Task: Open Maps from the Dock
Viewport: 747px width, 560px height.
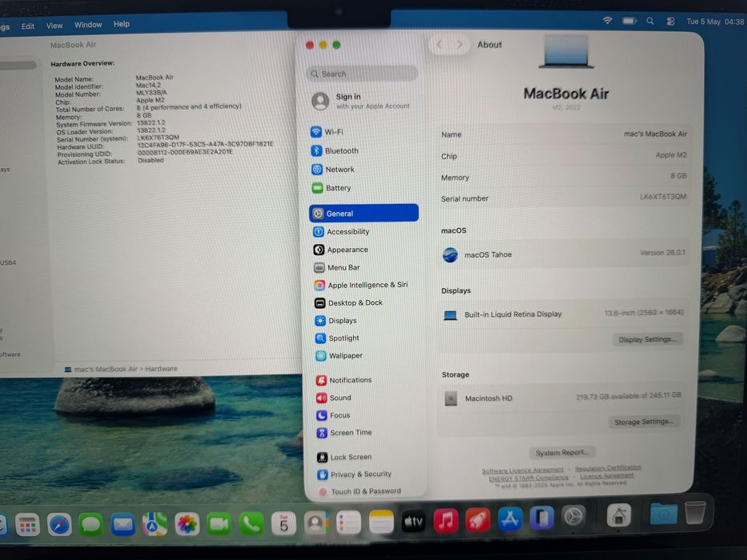Action: tap(155, 524)
